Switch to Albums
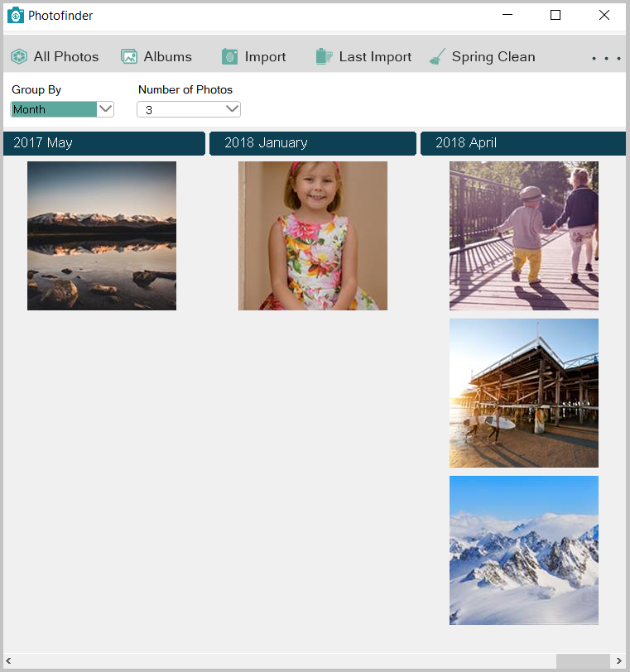The width and height of the screenshot is (630, 672). tap(156, 56)
